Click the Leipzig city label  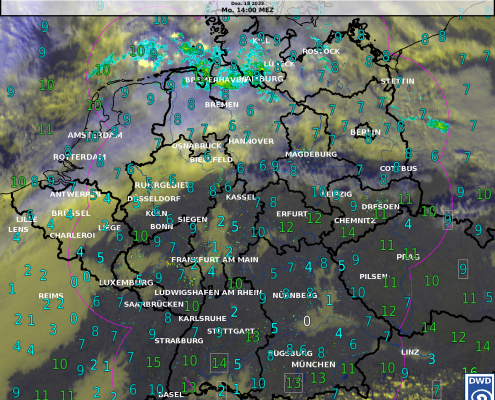click(337, 194)
